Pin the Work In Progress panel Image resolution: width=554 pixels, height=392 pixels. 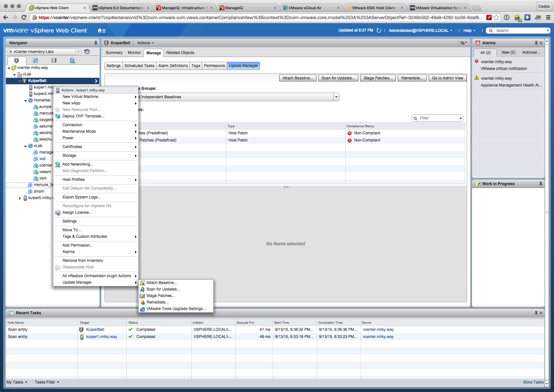click(x=541, y=184)
